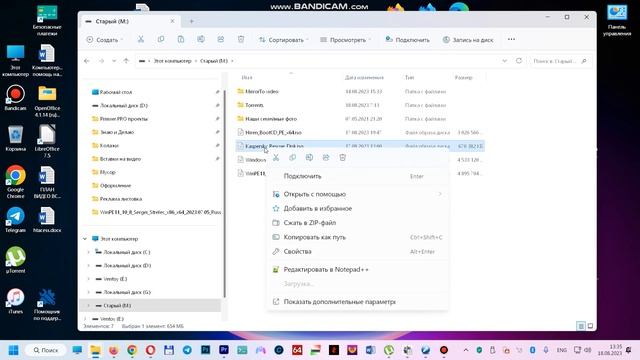Click the Запись на диск toolbar button
Image resolution: width=640 pixels, height=360 pixels.
click(x=468, y=40)
